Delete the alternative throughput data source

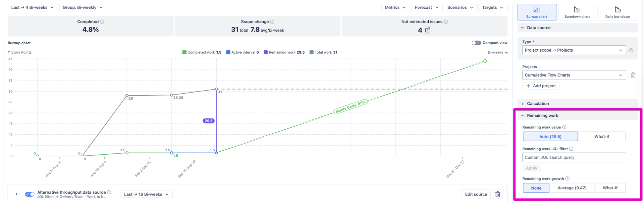(498, 194)
